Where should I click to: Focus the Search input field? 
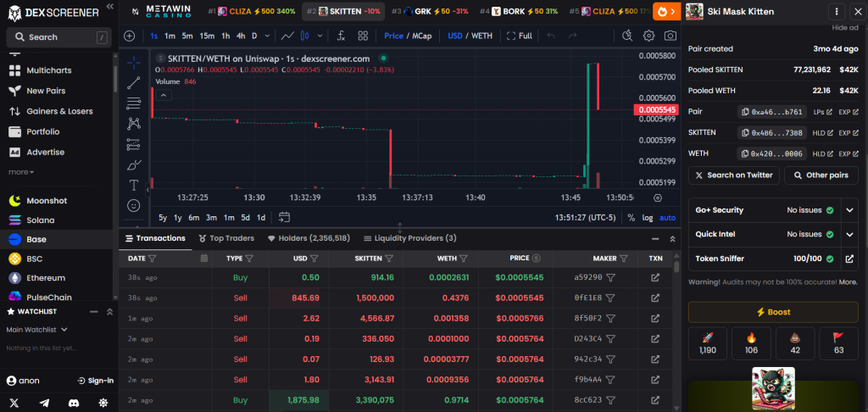(58, 37)
